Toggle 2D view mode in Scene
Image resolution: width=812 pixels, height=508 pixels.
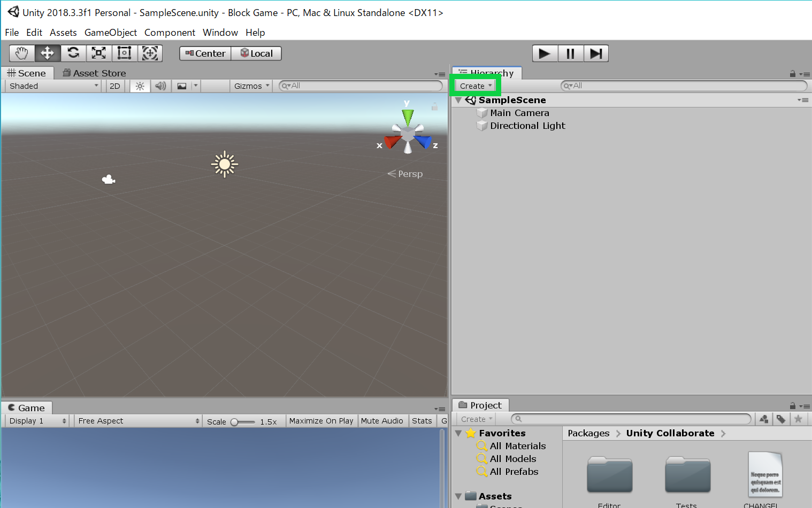115,86
